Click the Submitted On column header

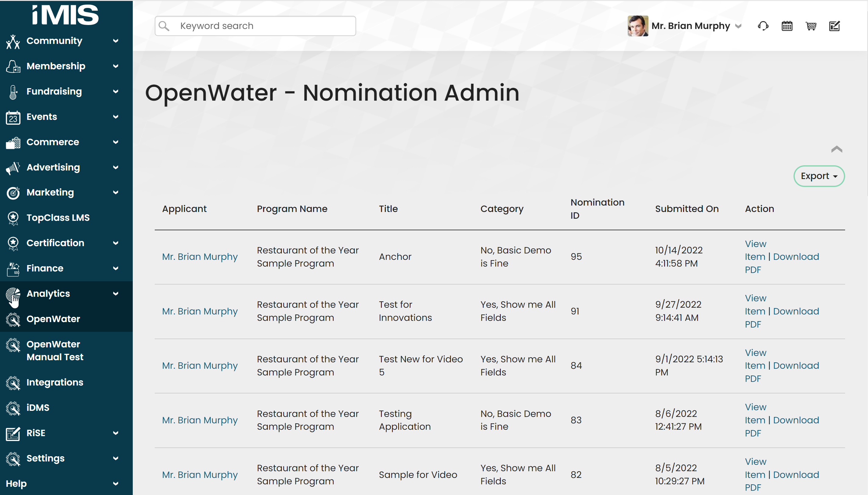click(x=687, y=209)
